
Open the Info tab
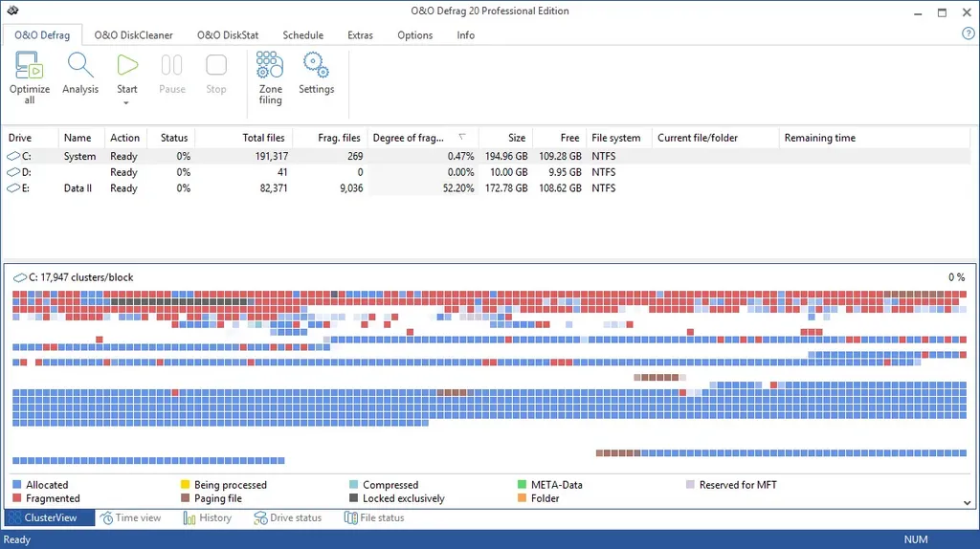pyautogui.click(x=466, y=35)
